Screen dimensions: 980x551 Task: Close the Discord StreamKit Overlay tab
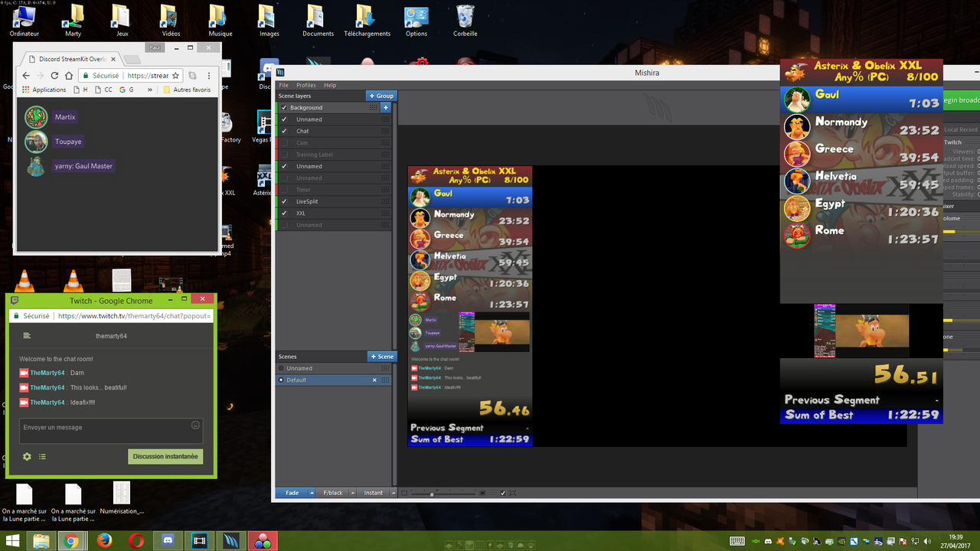point(113,59)
